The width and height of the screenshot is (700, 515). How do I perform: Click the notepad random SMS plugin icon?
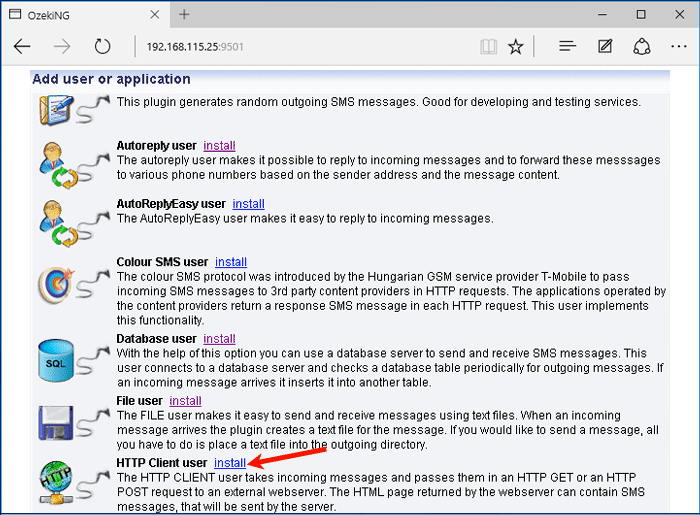[x=56, y=110]
